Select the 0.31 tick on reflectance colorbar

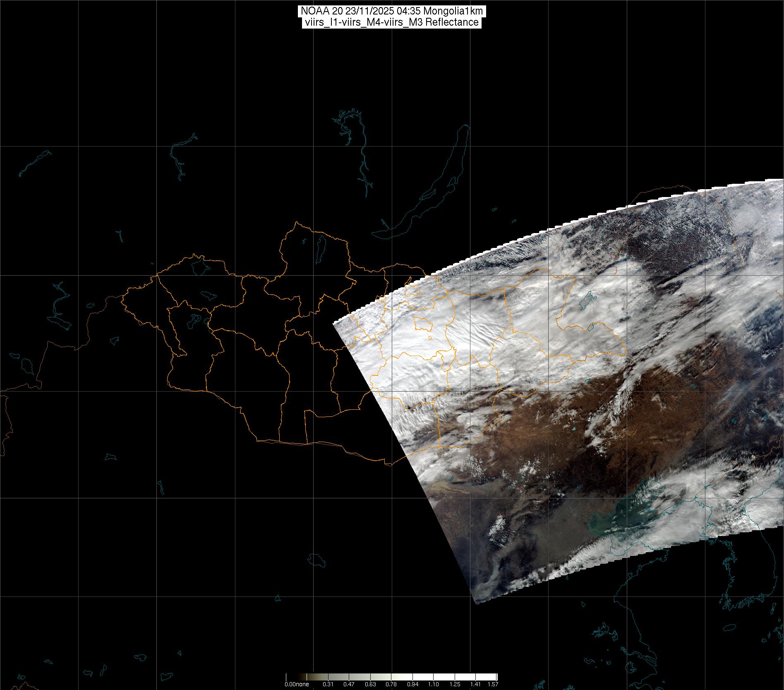(328, 684)
